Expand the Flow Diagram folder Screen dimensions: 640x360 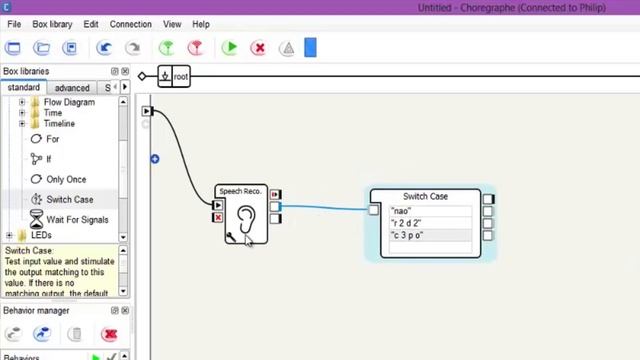pyautogui.click(x=22, y=102)
